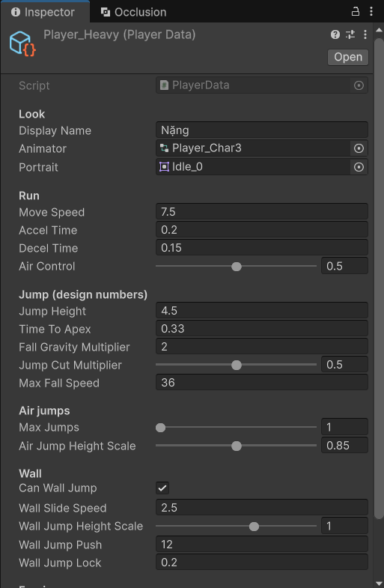Click the Wall Slide Speed label
This screenshot has height=588, width=384.
[63, 508]
